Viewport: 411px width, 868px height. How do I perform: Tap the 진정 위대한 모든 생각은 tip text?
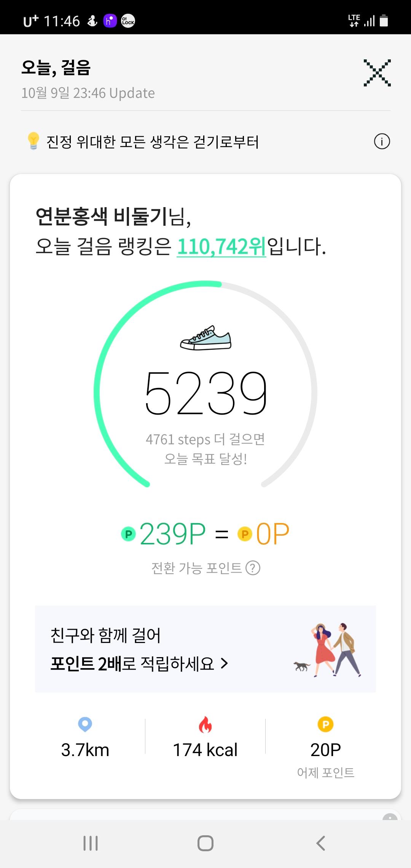point(152,142)
